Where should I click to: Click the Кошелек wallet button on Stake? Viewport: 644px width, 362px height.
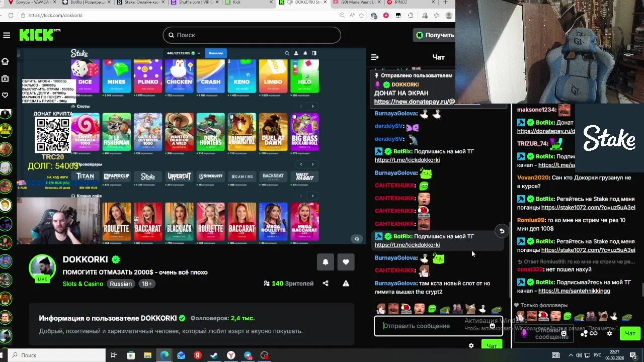tap(216, 53)
